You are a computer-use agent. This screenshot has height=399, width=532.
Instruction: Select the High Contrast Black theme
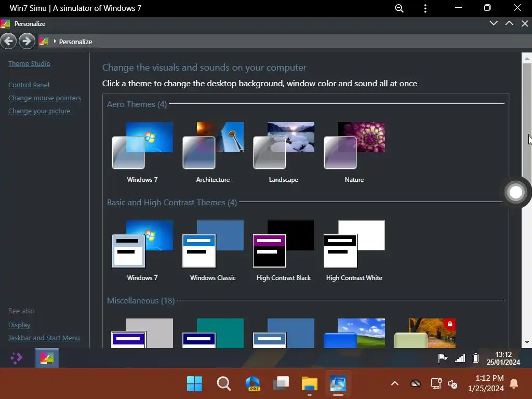(x=283, y=251)
